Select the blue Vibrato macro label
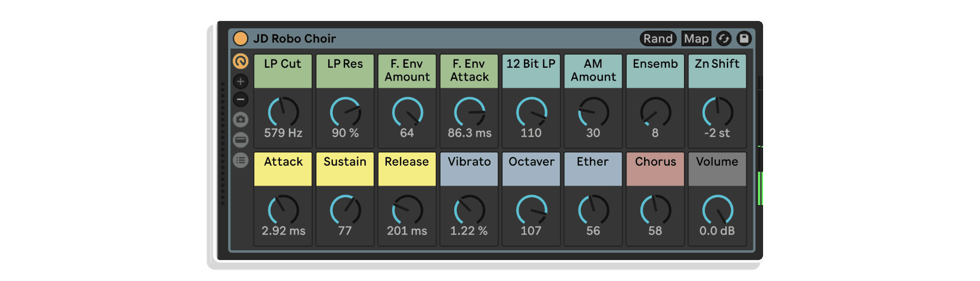 coord(469,169)
